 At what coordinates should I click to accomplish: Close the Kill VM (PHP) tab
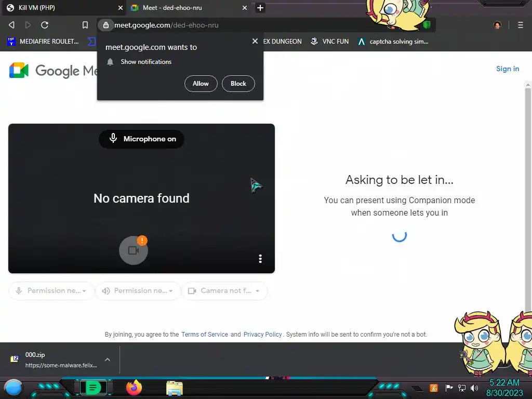120,8
